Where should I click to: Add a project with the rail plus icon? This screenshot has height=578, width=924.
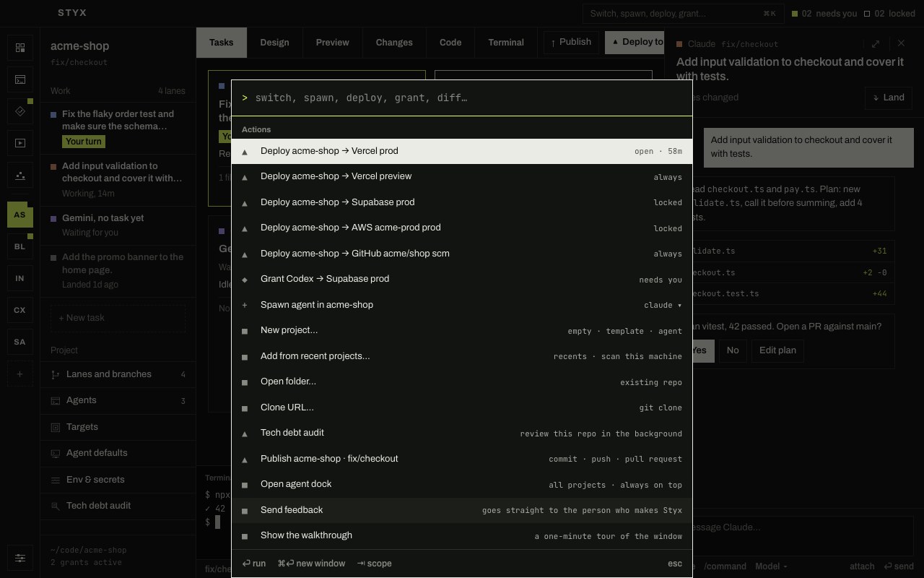20,374
